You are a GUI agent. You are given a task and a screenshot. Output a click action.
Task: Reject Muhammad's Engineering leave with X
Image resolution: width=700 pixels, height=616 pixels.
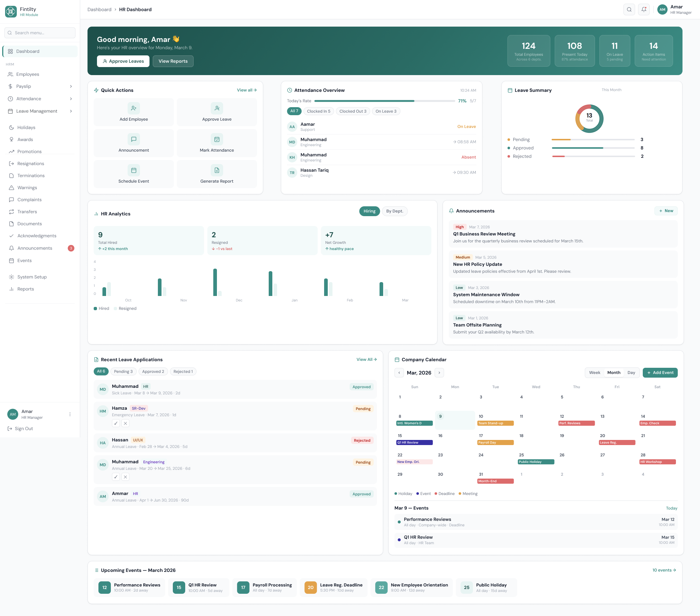click(125, 477)
